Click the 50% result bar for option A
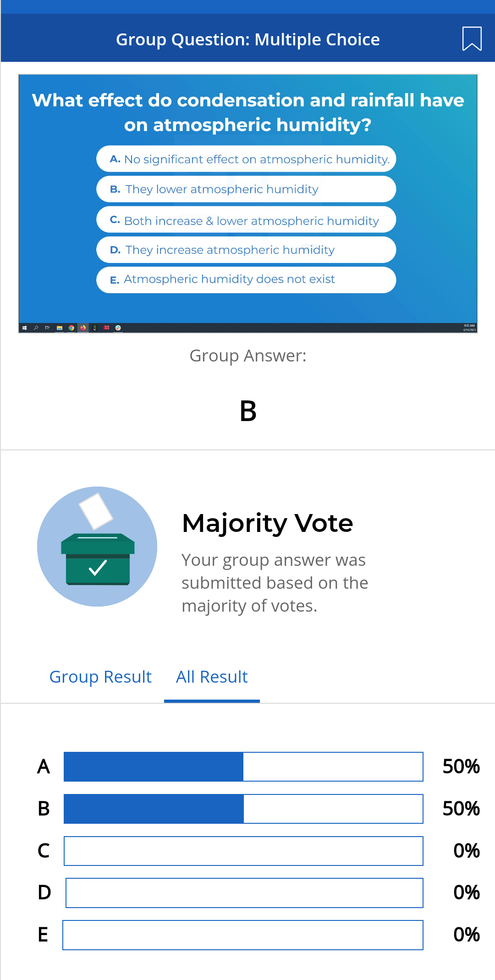The image size is (495, 980). [244, 766]
